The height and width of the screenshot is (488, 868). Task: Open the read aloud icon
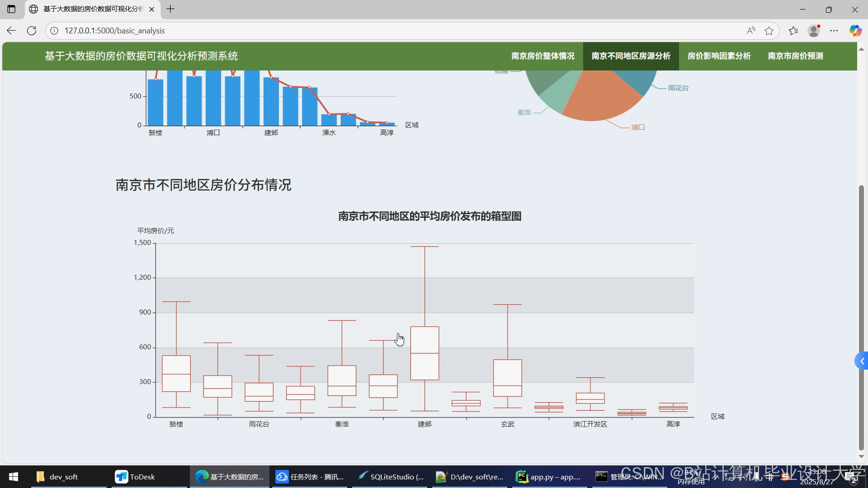[751, 31]
